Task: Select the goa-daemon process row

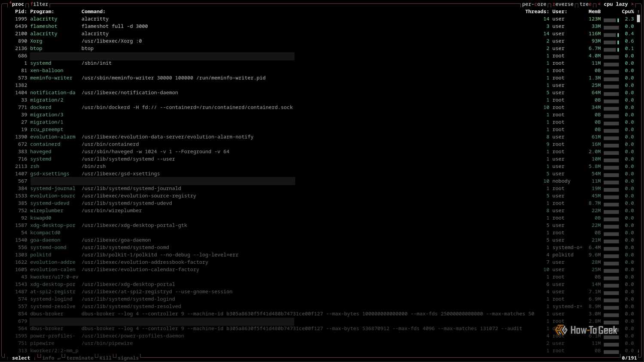Action: 324,240
